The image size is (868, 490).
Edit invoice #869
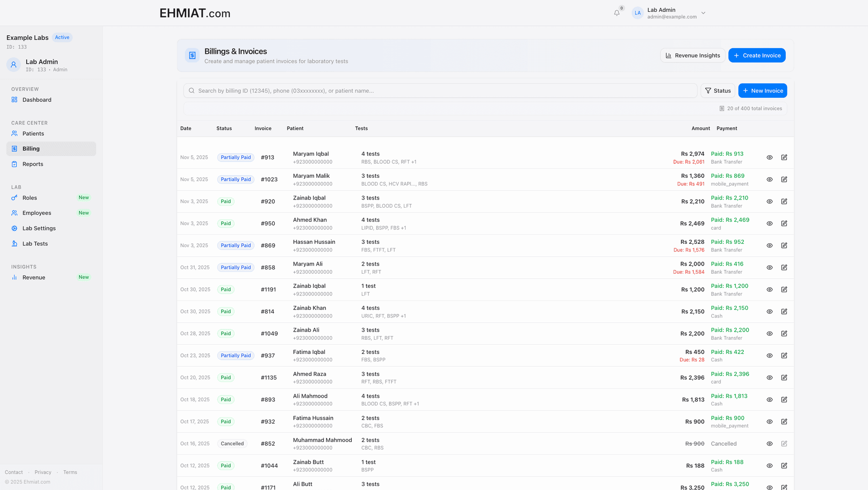(x=784, y=246)
